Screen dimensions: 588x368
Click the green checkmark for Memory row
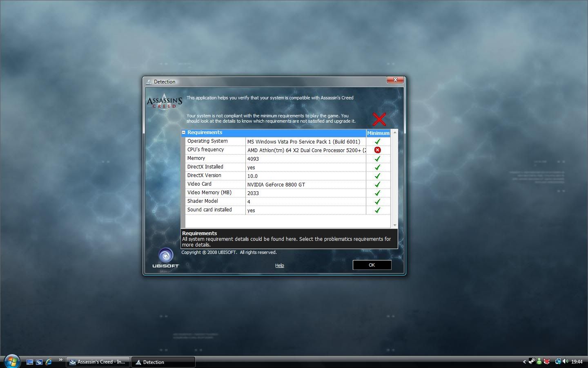pyautogui.click(x=377, y=159)
